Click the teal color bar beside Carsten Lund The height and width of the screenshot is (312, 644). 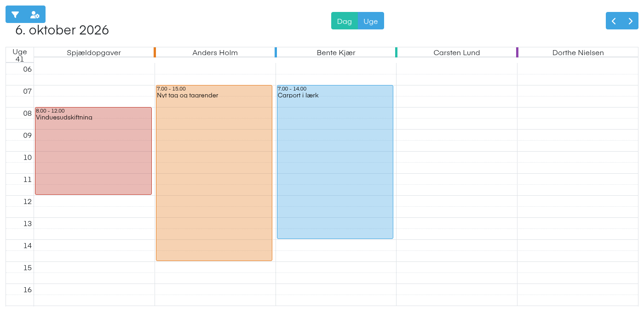396,52
